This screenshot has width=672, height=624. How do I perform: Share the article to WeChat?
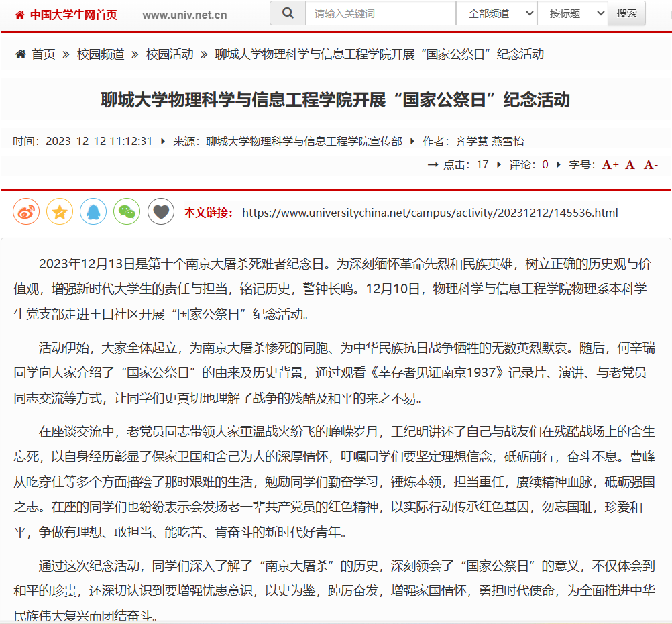[126, 211]
